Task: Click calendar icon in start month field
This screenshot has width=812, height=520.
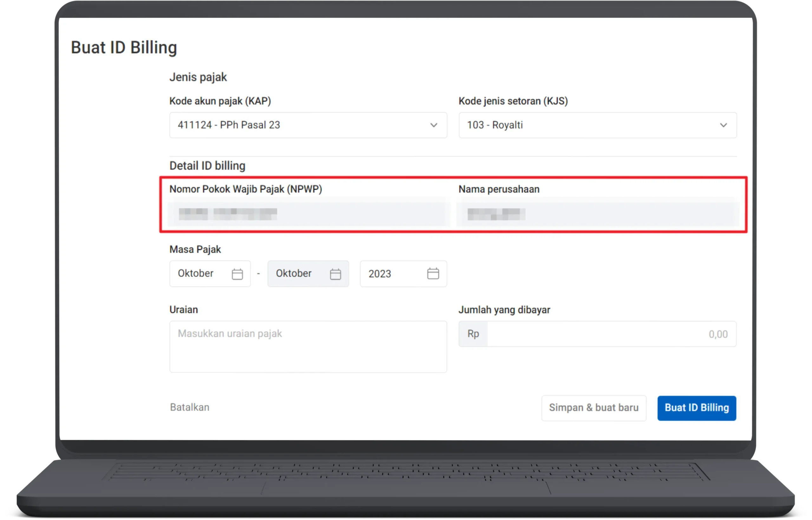Action: point(237,274)
